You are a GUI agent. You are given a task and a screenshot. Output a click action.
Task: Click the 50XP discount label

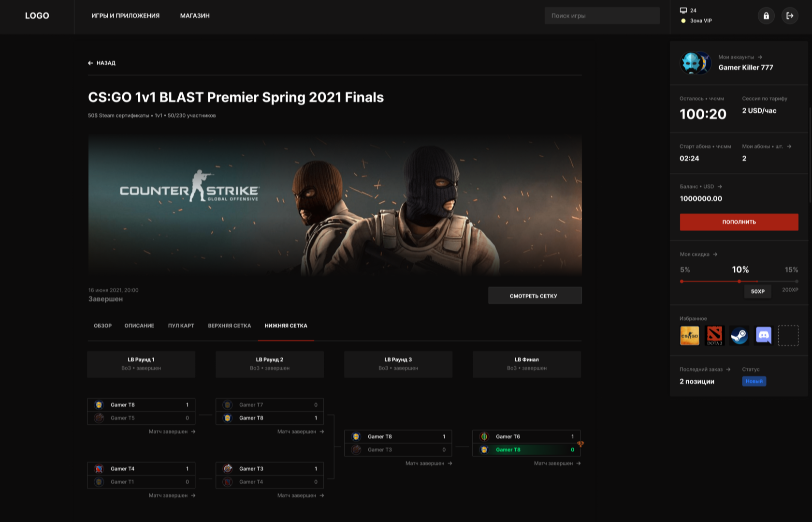[x=758, y=291]
